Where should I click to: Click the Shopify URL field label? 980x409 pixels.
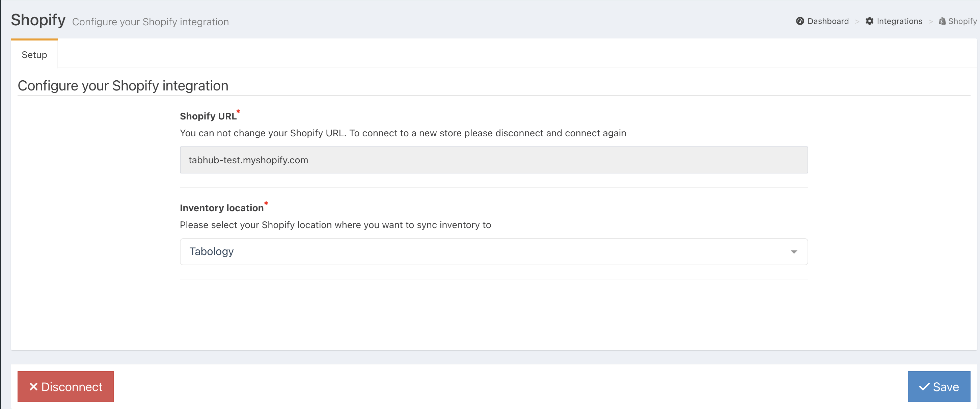tap(208, 116)
